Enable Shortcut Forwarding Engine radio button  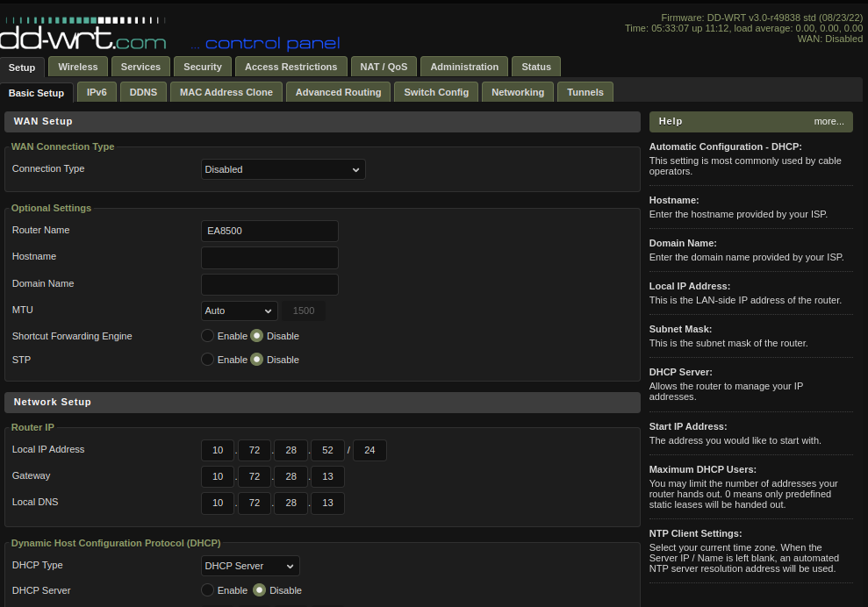208,336
